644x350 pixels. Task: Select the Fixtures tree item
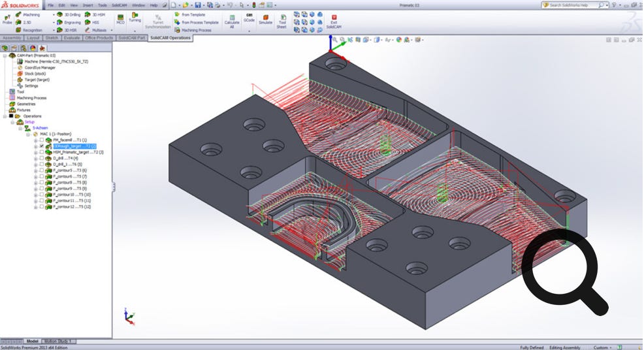20,110
